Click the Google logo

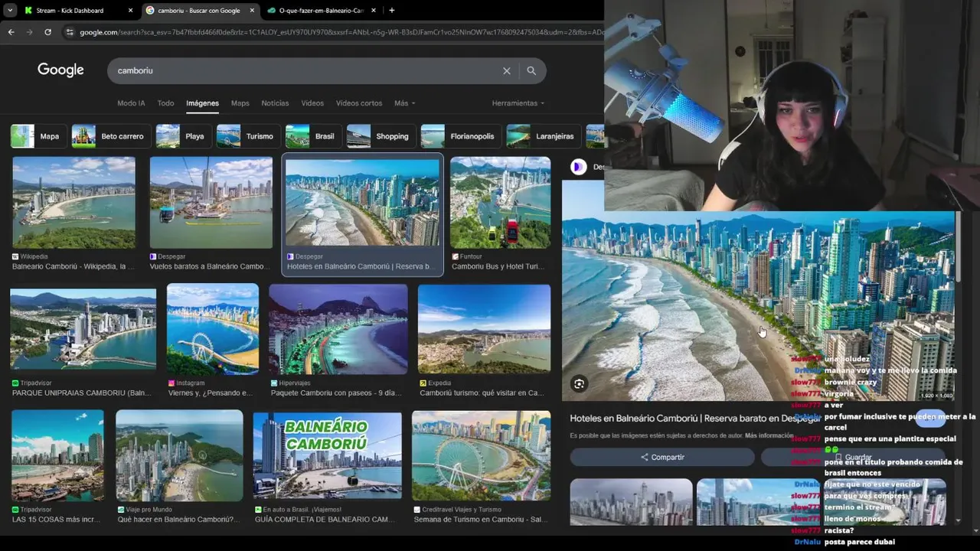tap(60, 70)
